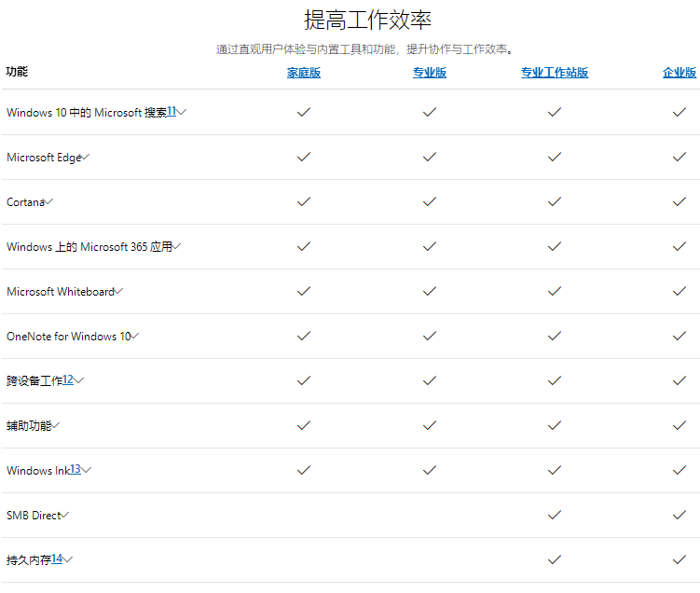Click the 跨设备工作 feature name
Screen dimensions: 700x593
click(34, 381)
